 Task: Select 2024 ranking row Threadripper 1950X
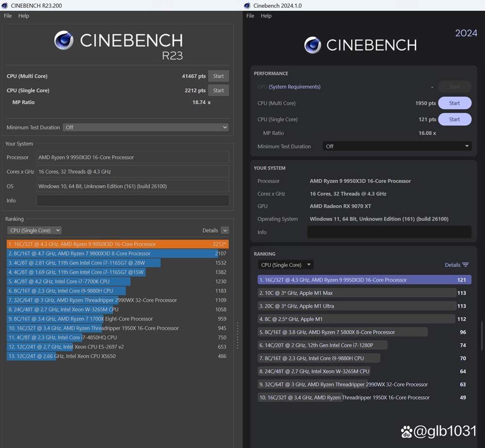[364, 398]
